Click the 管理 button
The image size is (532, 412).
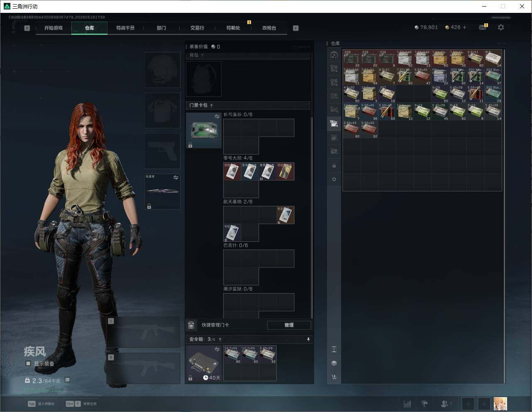pos(289,325)
